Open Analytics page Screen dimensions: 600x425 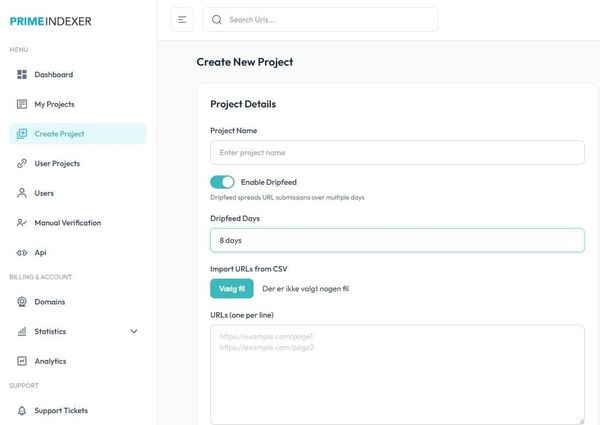pyautogui.click(x=78, y=361)
